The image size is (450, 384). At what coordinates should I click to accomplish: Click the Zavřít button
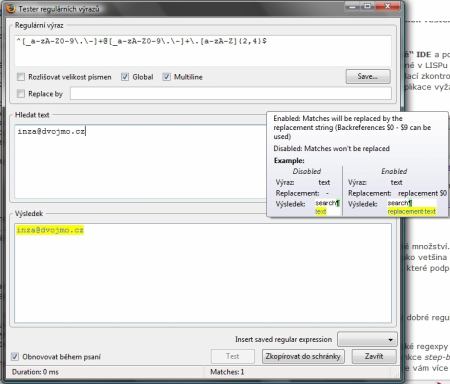coord(374,356)
